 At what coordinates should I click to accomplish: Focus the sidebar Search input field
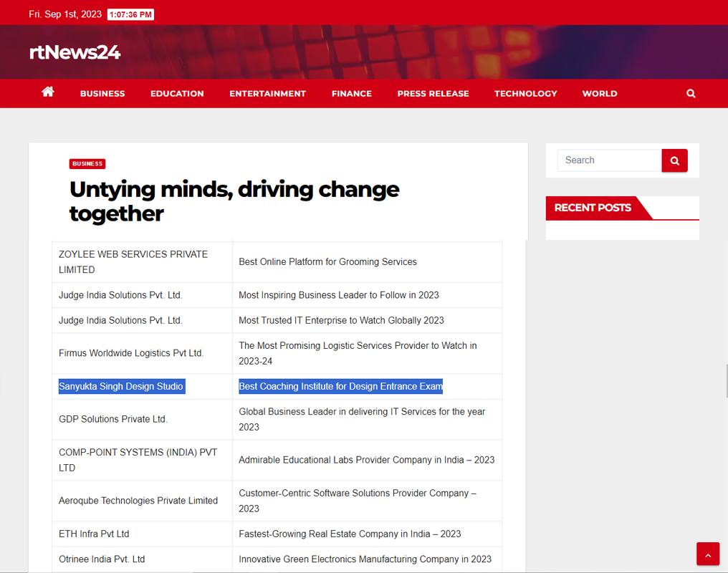(x=610, y=160)
